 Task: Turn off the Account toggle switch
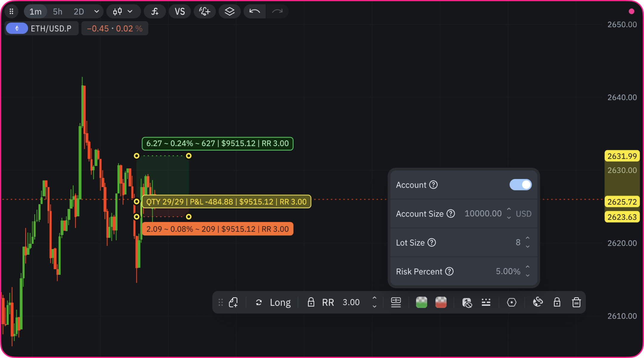[x=520, y=185]
